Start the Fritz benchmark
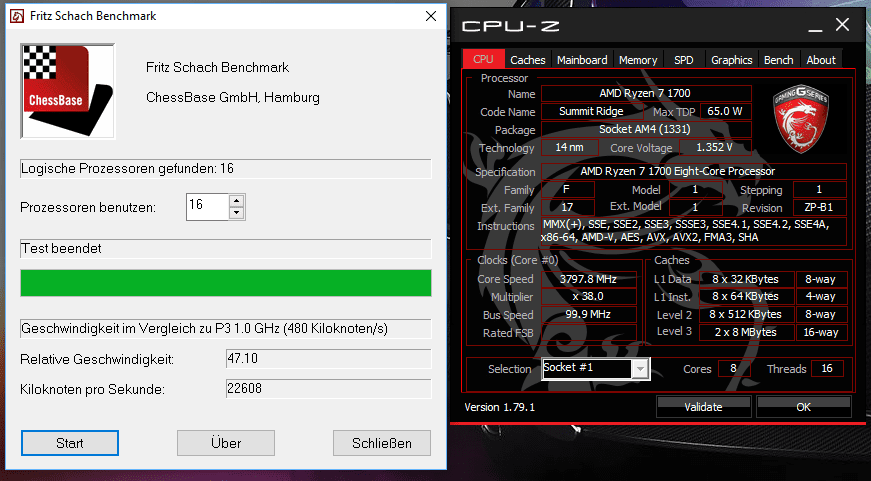 [x=70, y=443]
